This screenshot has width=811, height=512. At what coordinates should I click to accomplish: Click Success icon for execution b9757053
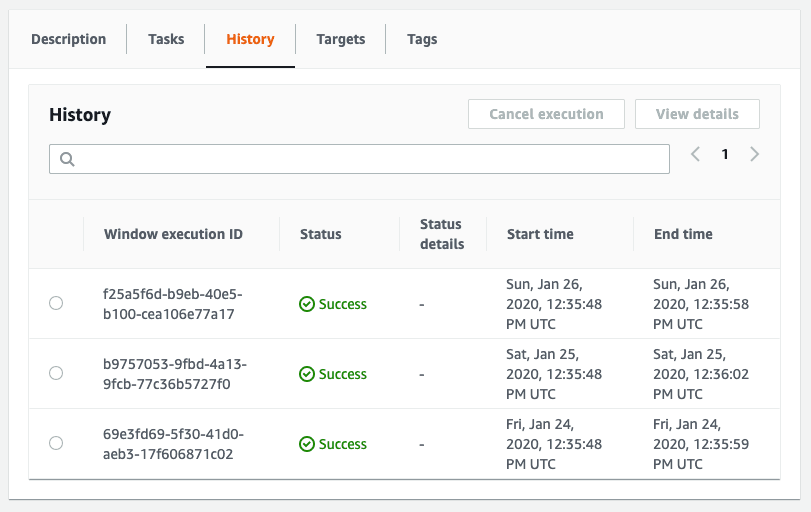point(307,374)
